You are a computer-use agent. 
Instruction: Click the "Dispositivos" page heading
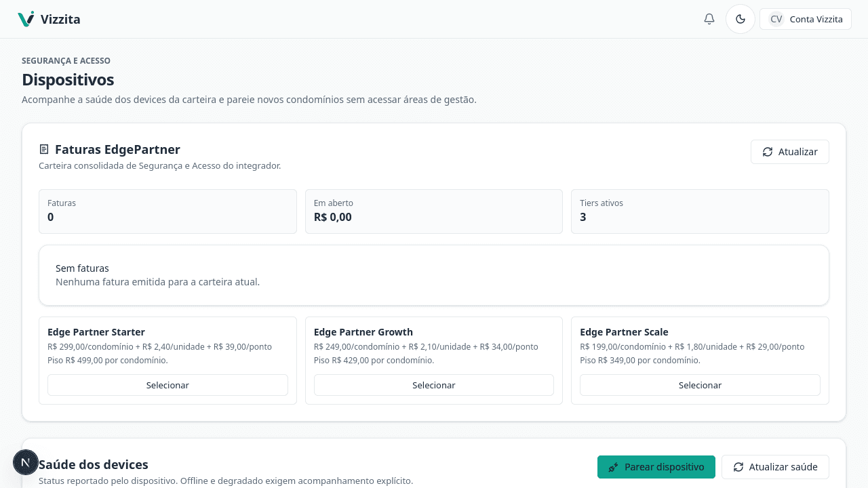(68, 80)
